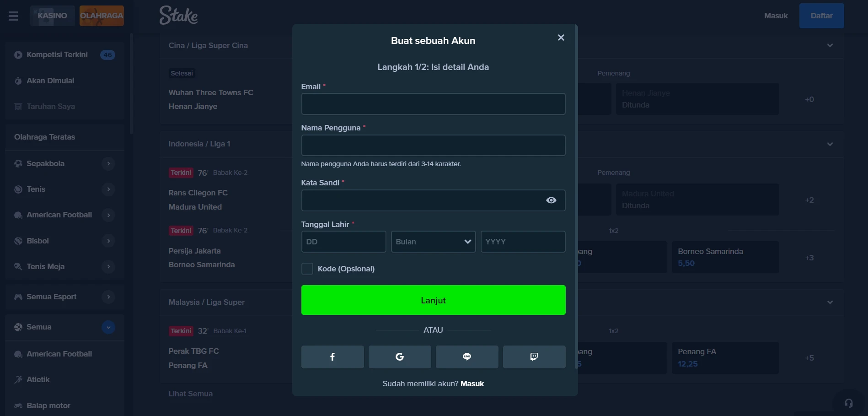
Task: Click the Bisbol icon
Action: click(x=18, y=241)
